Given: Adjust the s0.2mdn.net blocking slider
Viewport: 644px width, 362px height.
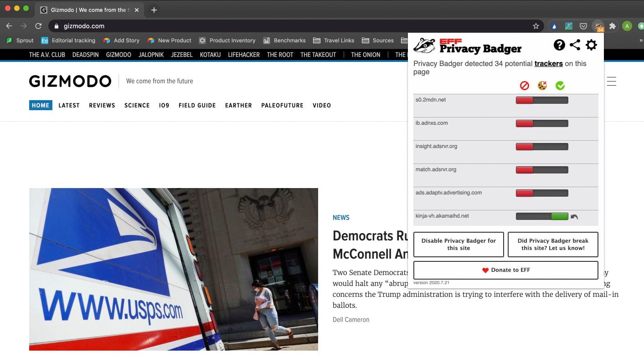Looking at the screenshot, I should click(541, 100).
